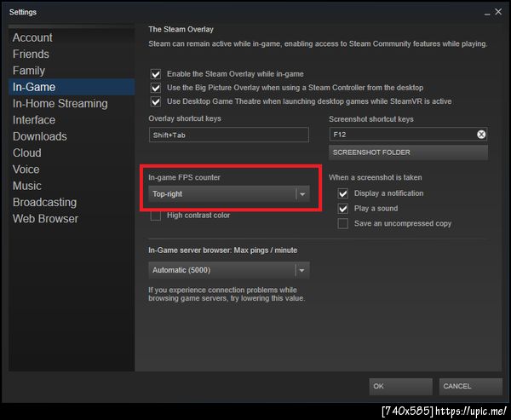Click the SCREENSHOT FOLDER button

pyautogui.click(x=408, y=152)
